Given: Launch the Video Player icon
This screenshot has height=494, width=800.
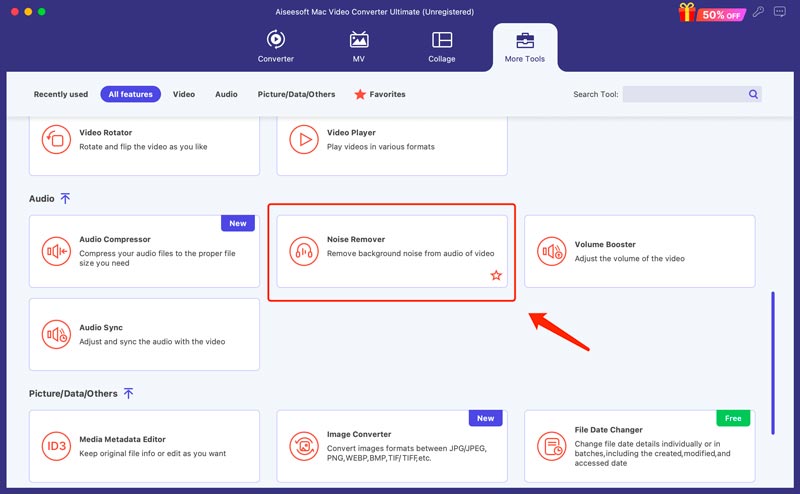Looking at the screenshot, I should tap(303, 139).
